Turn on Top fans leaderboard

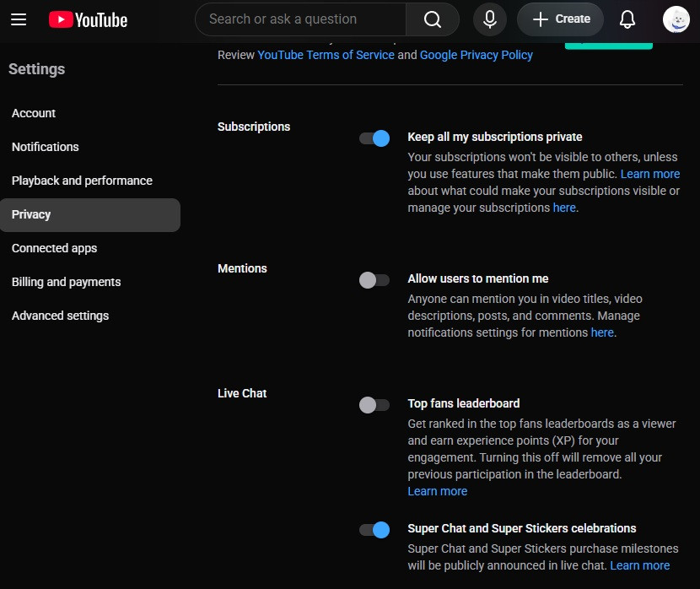click(374, 405)
